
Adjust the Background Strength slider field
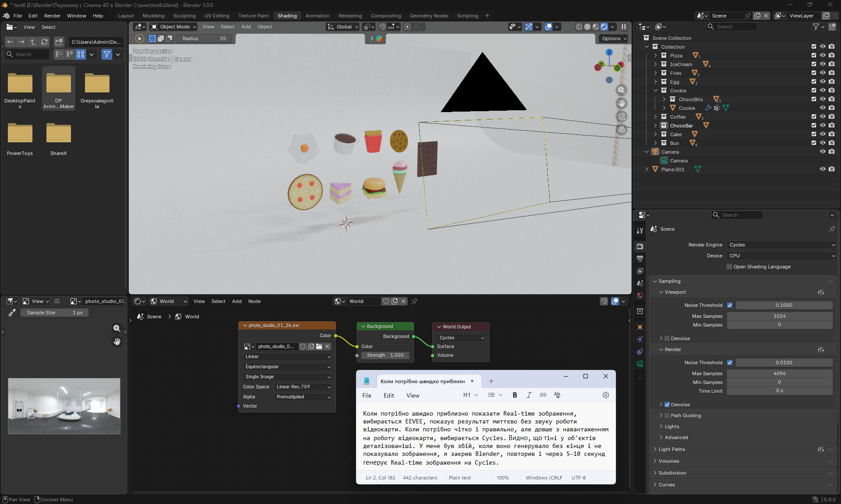[x=385, y=355]
